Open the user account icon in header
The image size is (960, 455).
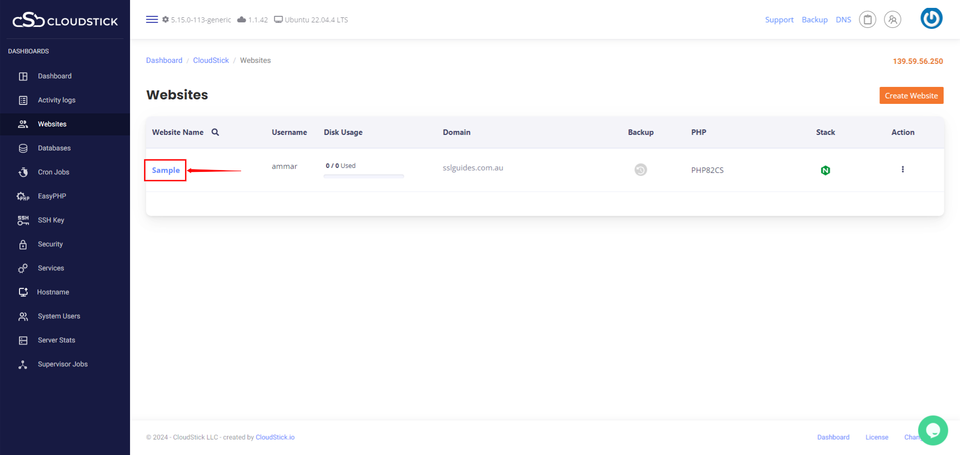point(892,19)
